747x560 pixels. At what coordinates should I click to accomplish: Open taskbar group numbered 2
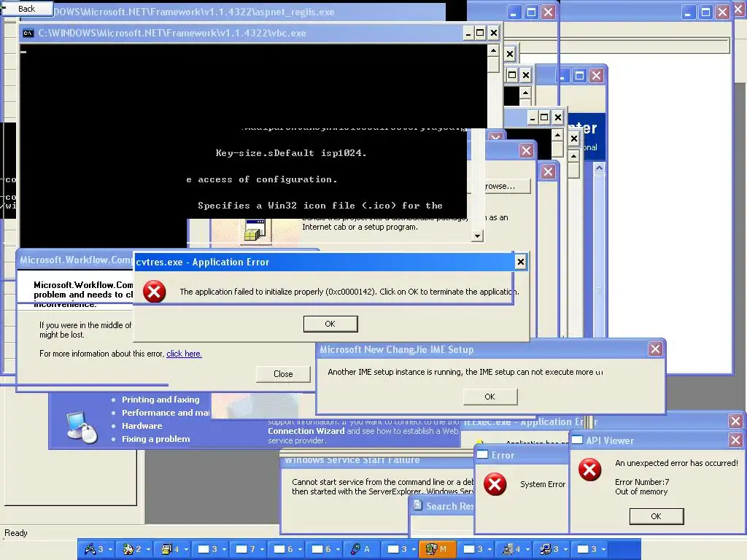pos(134,549)
